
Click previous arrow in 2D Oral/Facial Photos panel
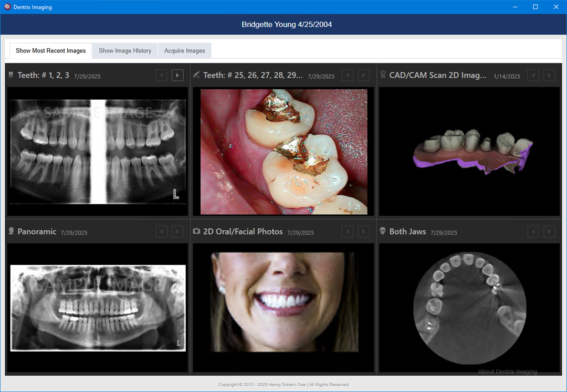click(348, 231)
